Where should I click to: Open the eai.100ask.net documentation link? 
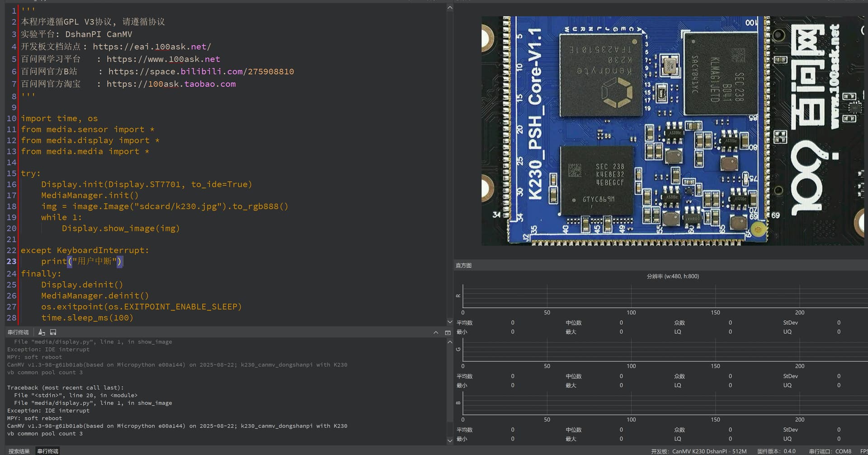tap(151, 47)
